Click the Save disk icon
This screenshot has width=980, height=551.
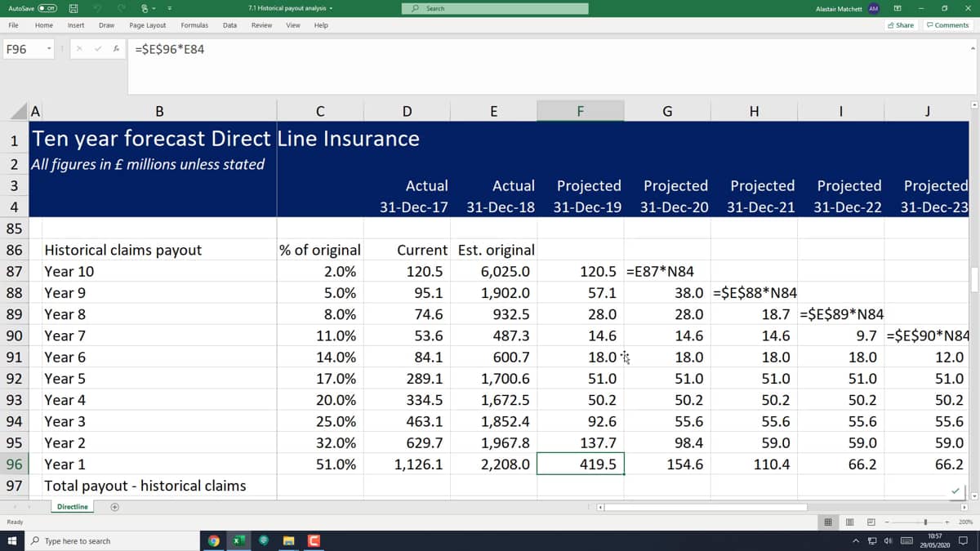click(73, 8)
